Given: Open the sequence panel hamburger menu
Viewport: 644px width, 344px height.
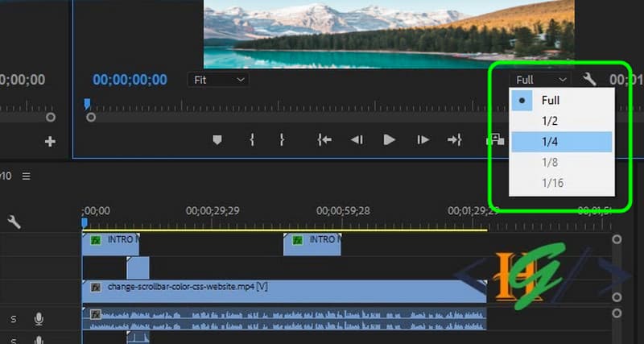Looking at the screenshot, I should 26,176.
